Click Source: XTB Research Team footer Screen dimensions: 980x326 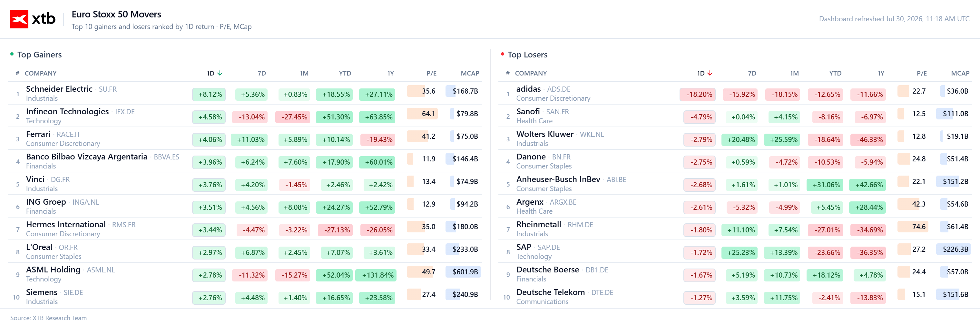48,318
